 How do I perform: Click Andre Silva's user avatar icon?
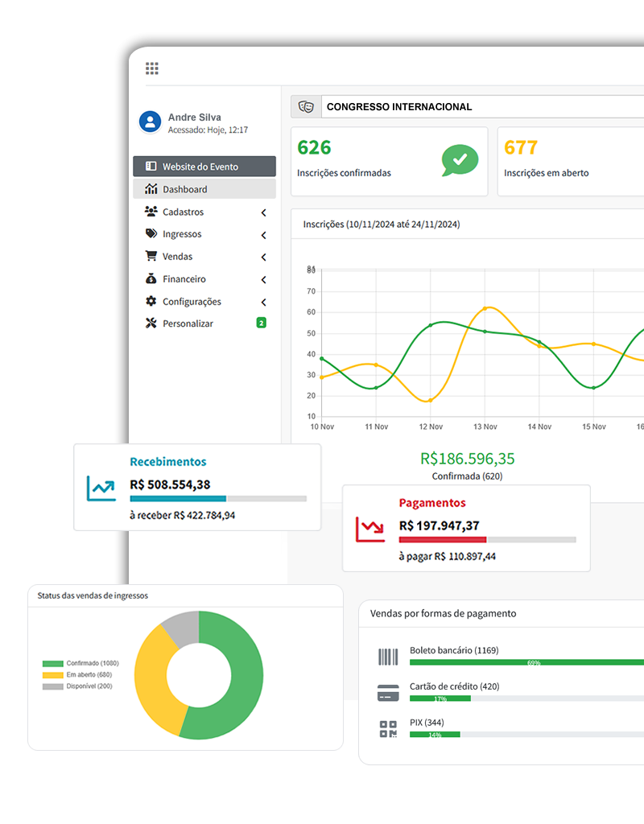(150, 122)
